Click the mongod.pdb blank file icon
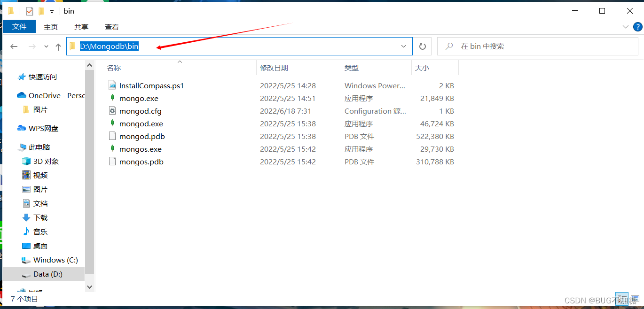The width and height of the screenshot is (644, 309). coord(112,136)
